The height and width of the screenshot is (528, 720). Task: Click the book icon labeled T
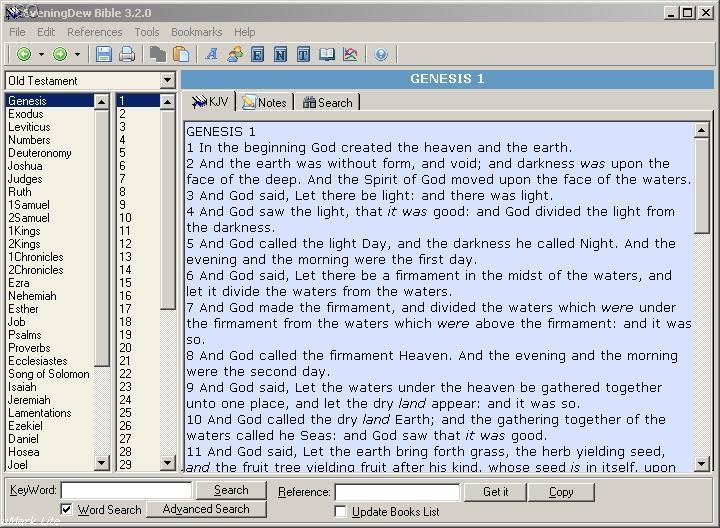(x=304, y=55)
